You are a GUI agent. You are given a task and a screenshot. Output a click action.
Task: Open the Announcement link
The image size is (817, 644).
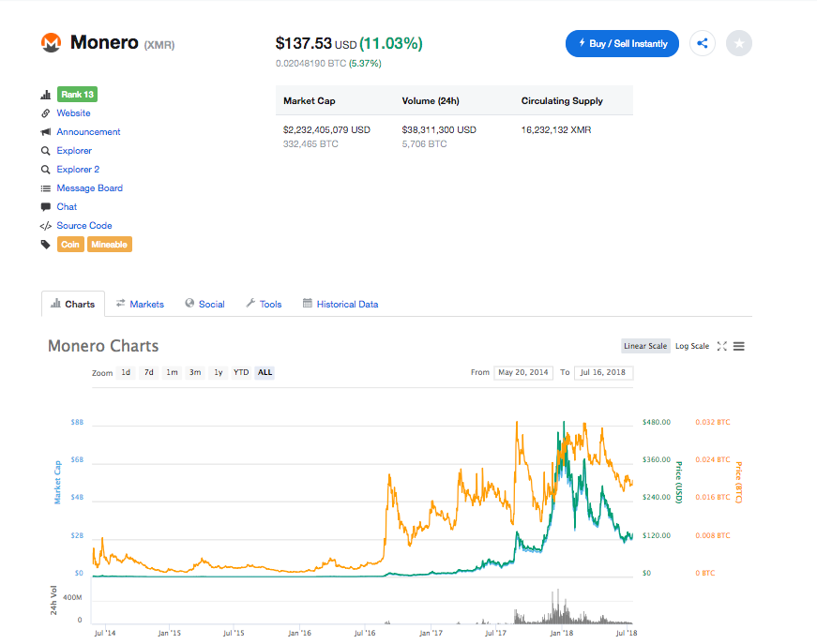tap(88, 132)
